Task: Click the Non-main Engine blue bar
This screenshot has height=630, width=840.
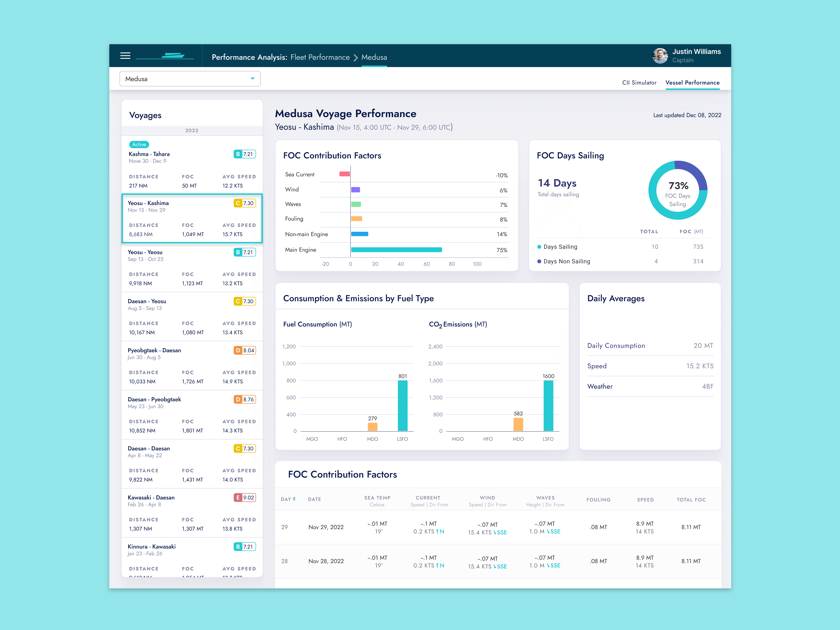Action: (x=360, y=234)
